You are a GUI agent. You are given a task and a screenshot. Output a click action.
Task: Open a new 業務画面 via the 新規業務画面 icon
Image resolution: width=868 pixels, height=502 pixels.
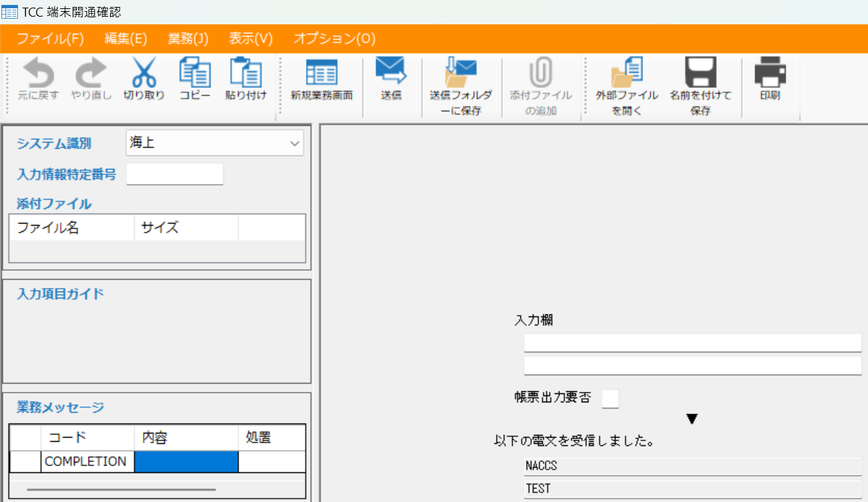320,82
